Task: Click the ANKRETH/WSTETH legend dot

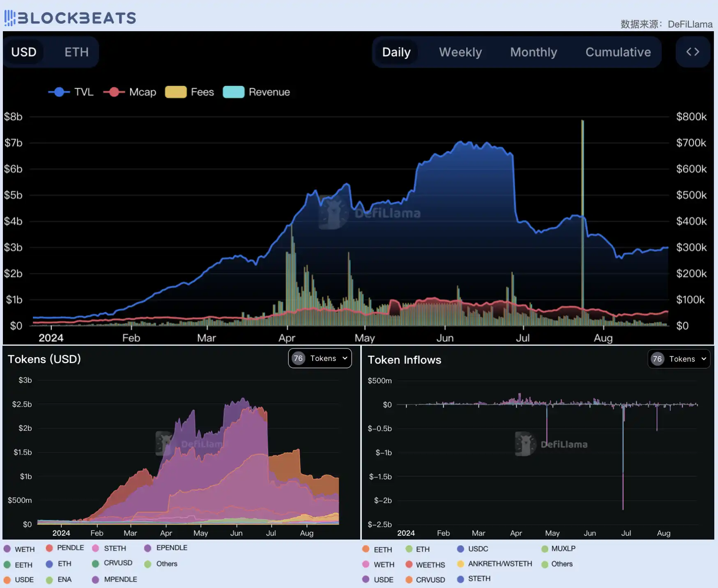Action: pyautogui.click(x=460, y=564)
